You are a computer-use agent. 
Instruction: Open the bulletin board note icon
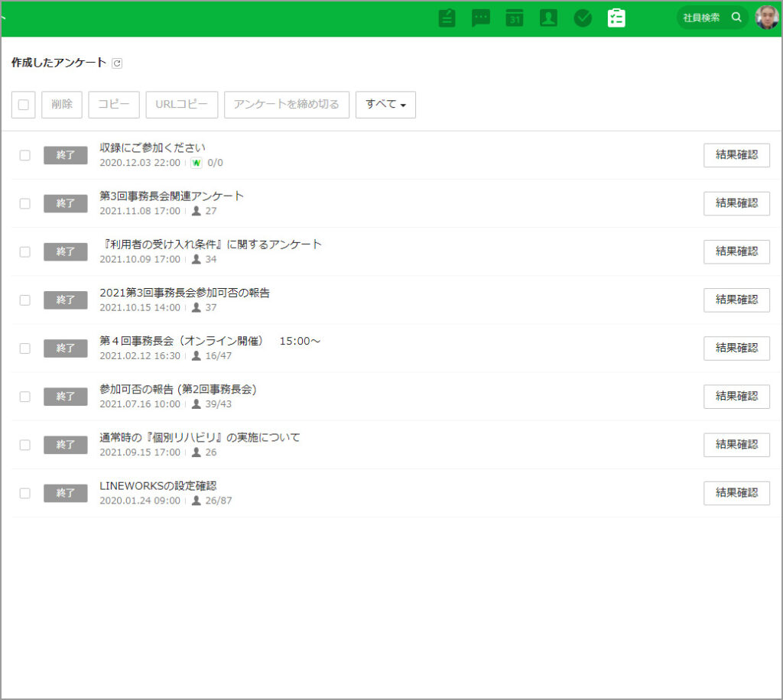coord(447,18)
